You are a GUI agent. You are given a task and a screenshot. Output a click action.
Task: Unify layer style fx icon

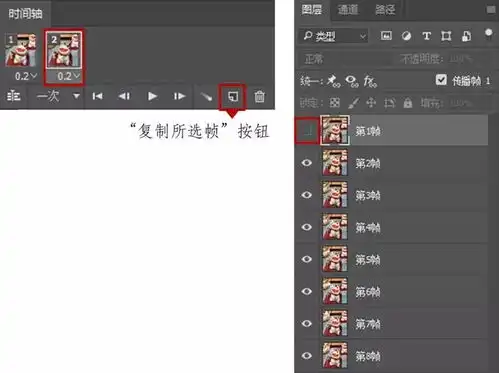coord(370,81)
